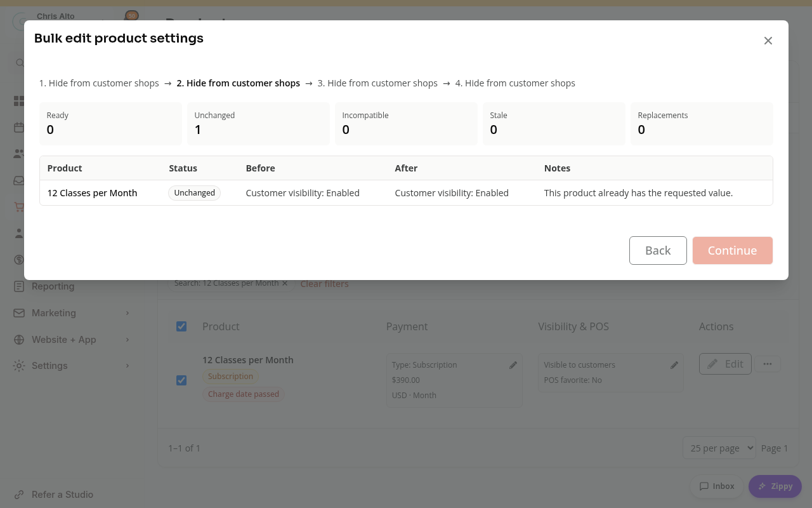
Task: Open Refer a Studio link
Action: click(62, 495)
